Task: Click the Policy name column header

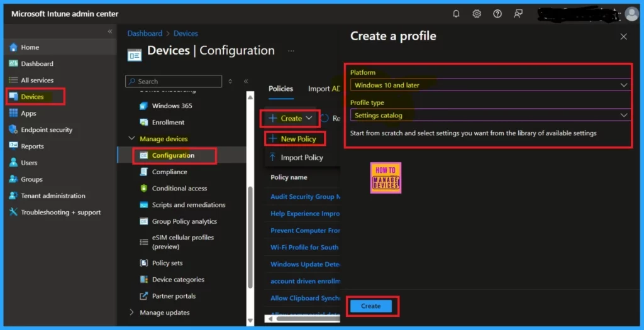Action: (289, 177)
